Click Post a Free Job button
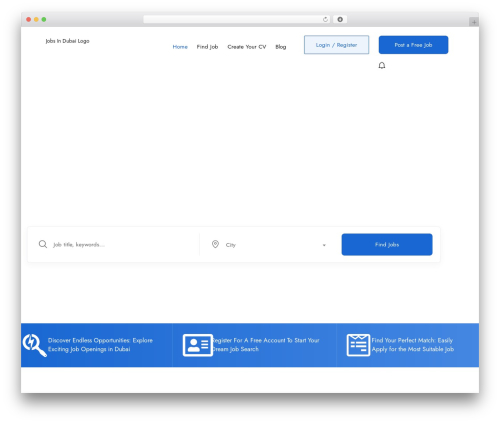This screenshot has height=423, width=500. click(413, 45)
